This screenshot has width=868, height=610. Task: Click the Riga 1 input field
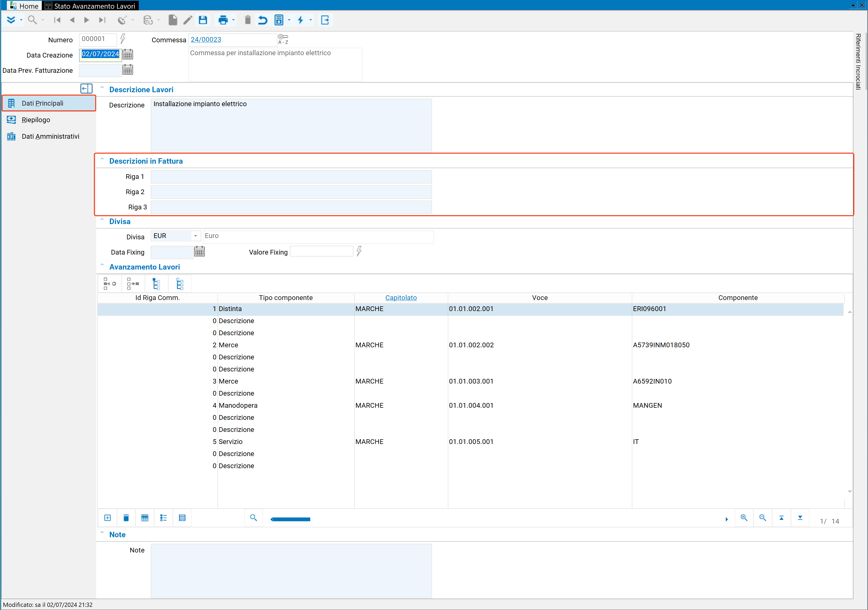291,177
